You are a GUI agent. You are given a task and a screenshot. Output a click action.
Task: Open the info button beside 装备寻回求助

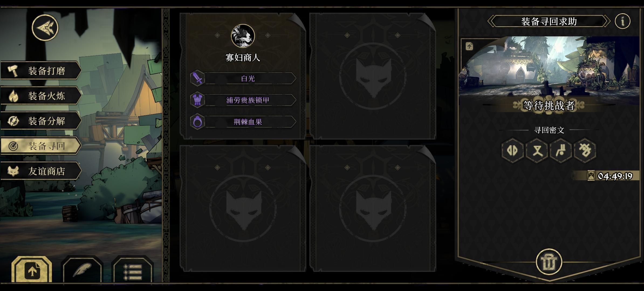coord(622,21)
